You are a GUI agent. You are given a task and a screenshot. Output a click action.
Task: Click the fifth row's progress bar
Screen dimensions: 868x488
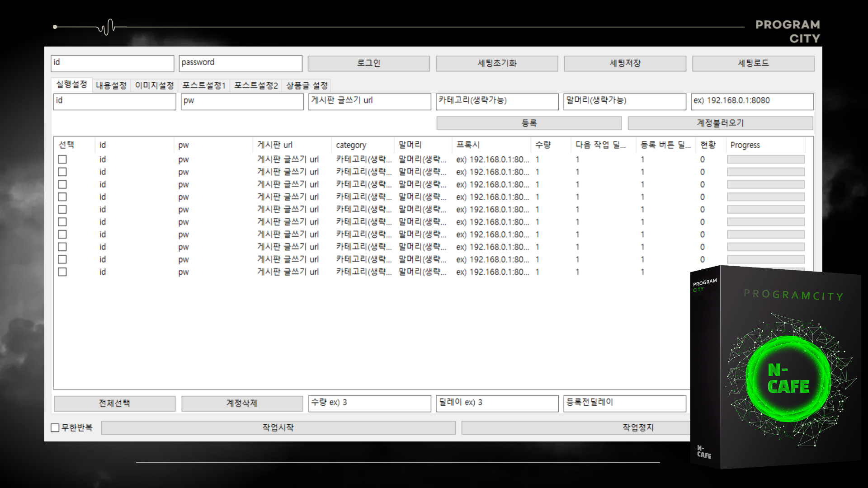pyautogui.click(x=766, y=210)
